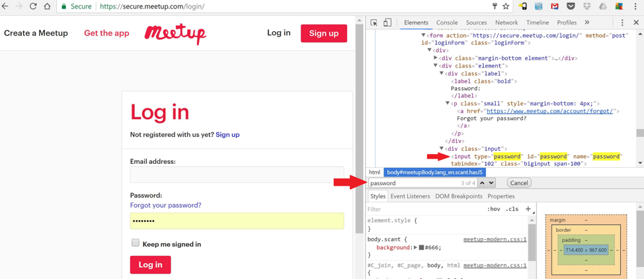Viewport: 644px width, 279px height.
Task: Click the account/forgot URL in the DOM tree
Action: (x=549, y=111)
